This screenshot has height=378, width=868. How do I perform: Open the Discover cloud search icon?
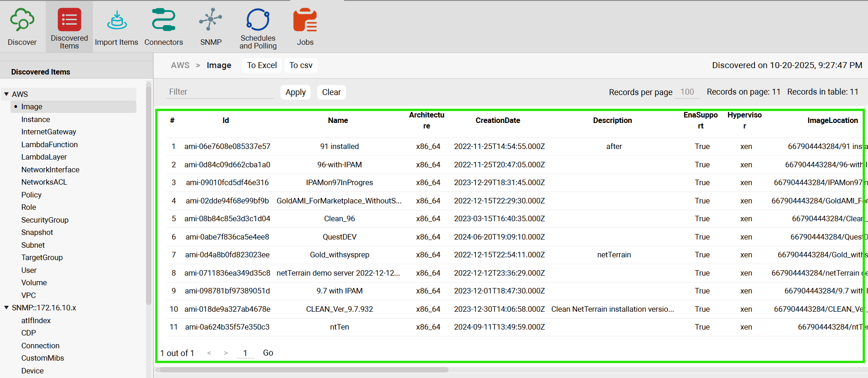tap(22, 20)
